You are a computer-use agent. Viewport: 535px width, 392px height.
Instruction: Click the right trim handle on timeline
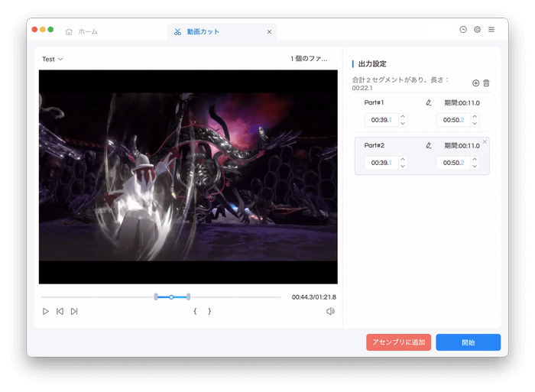coord(188,296)
